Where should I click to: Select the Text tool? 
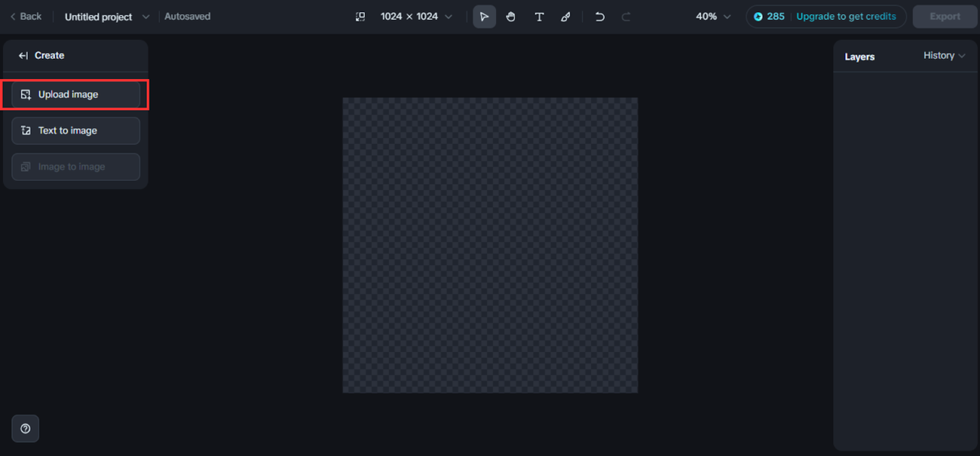539,17
